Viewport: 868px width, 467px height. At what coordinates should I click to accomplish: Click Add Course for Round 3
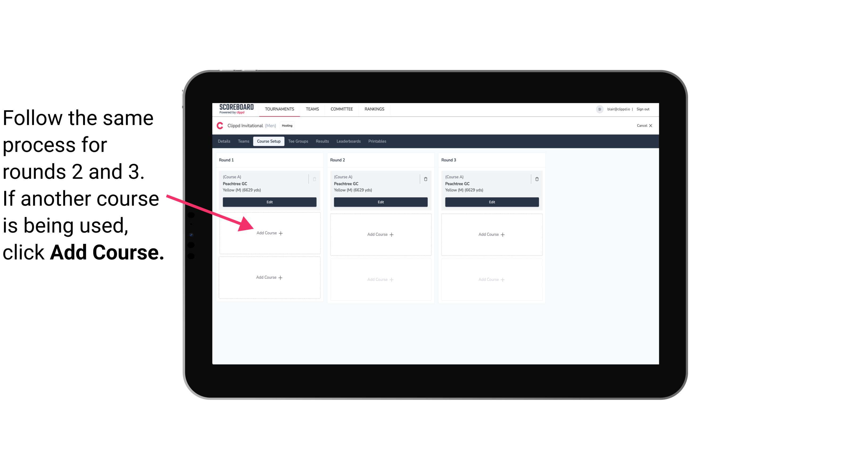[491, 234]
